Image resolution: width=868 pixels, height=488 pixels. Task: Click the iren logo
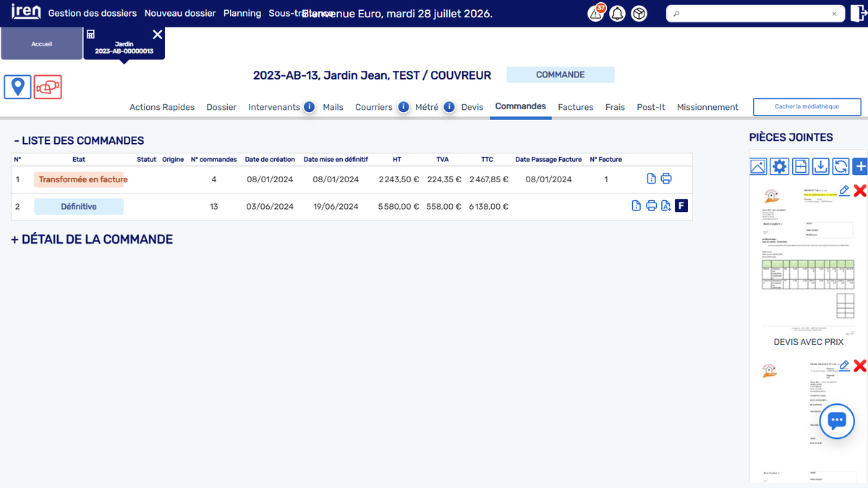coord(26,12)
